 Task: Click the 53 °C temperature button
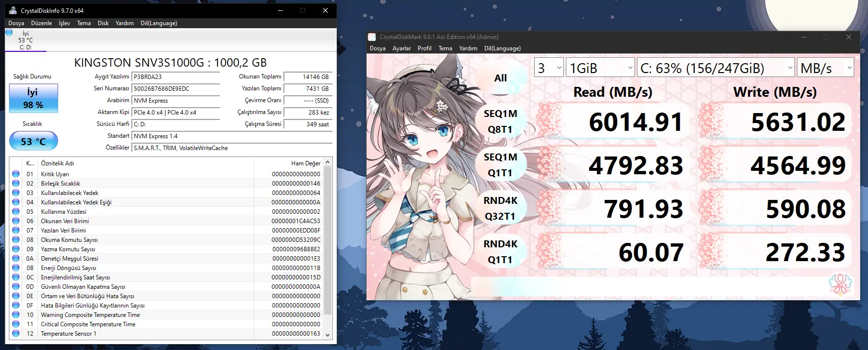[34, 141]
